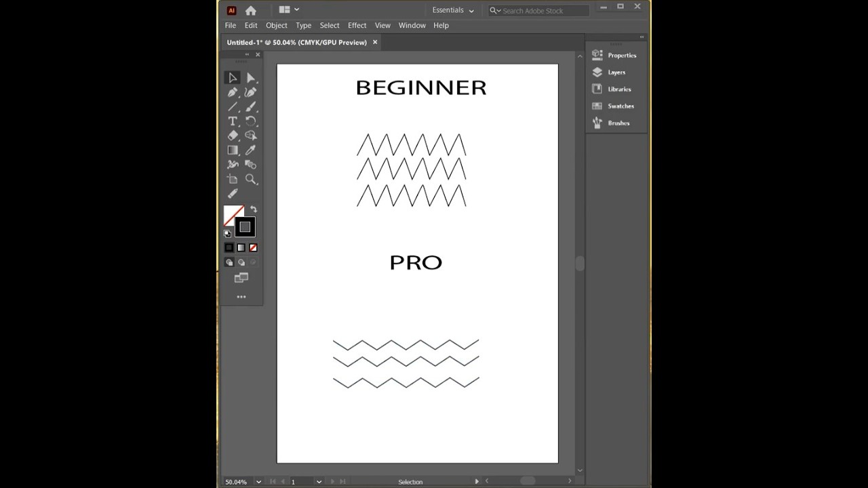This screenshot has width=868, height=488.
Task: Select the Type tool
Action: [233, 121]
